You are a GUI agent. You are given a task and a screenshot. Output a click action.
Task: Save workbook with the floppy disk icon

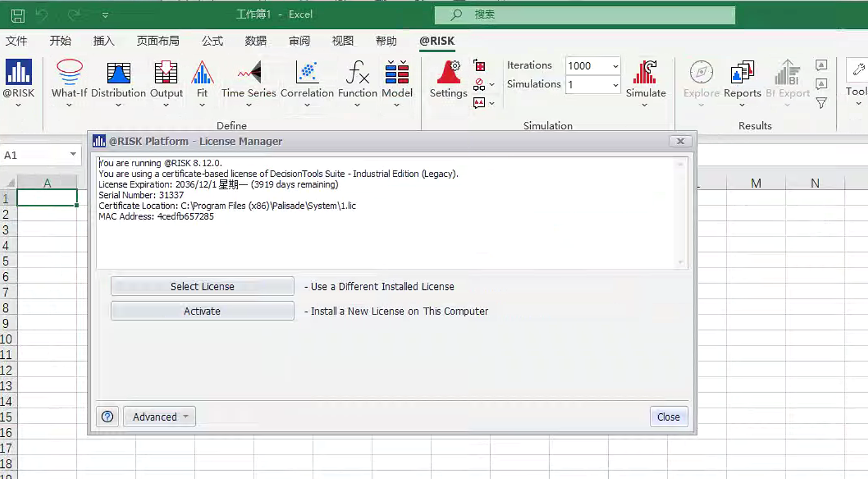[18, 16]
